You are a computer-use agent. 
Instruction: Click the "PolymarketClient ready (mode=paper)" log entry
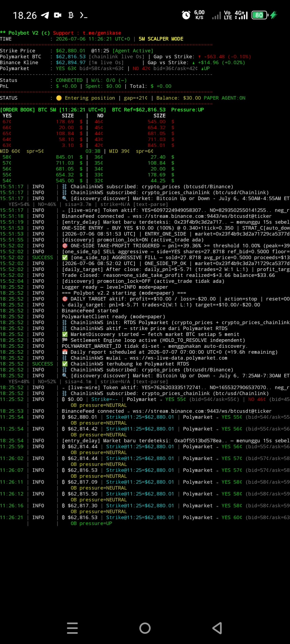pos(113,316)
